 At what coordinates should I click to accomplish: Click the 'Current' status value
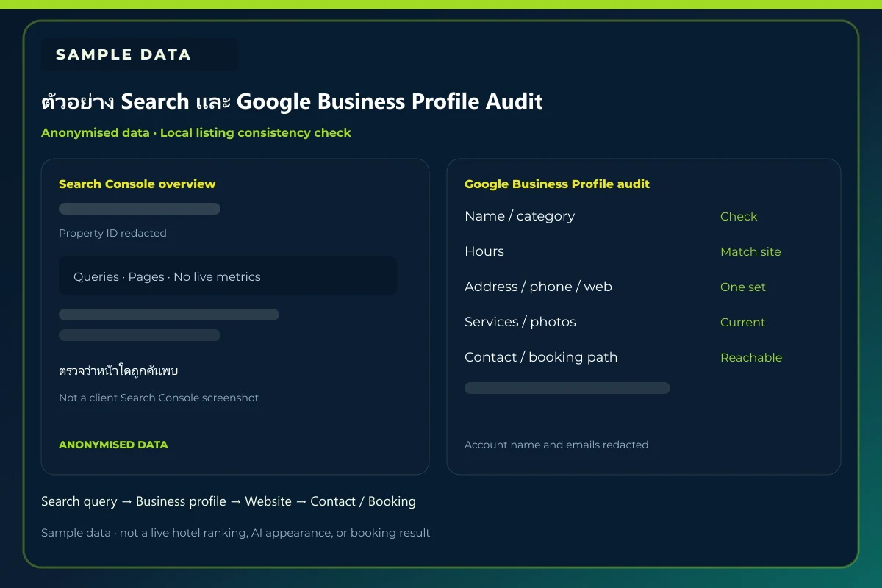pos(743,322)
